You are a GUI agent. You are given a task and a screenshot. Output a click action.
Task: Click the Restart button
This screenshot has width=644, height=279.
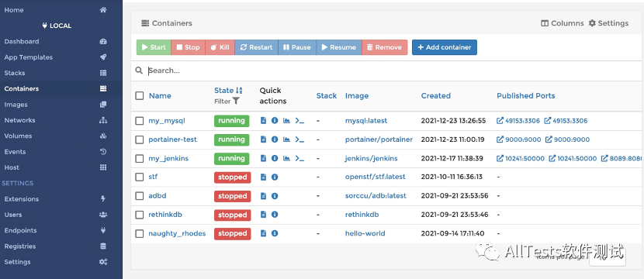(257, 47)
